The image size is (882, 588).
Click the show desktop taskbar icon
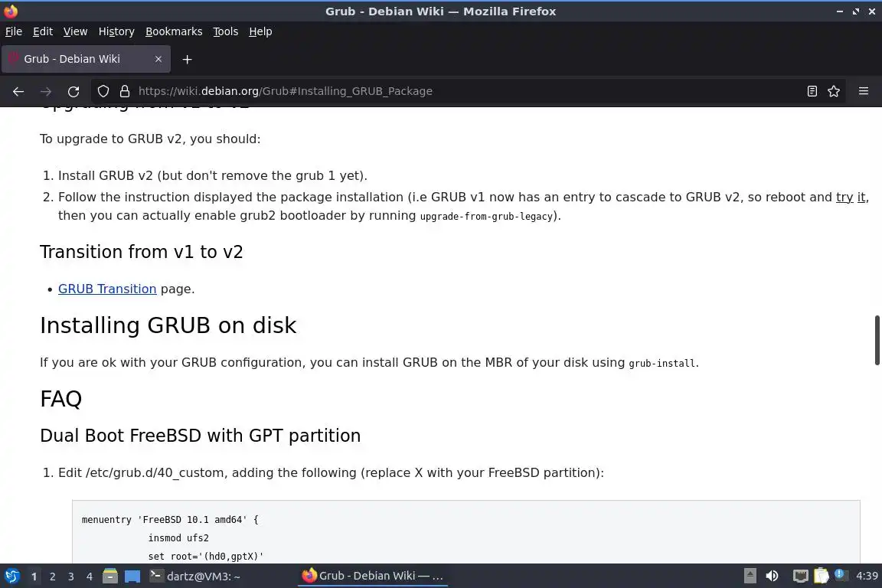pyautogui.click(x=132, y=577)
